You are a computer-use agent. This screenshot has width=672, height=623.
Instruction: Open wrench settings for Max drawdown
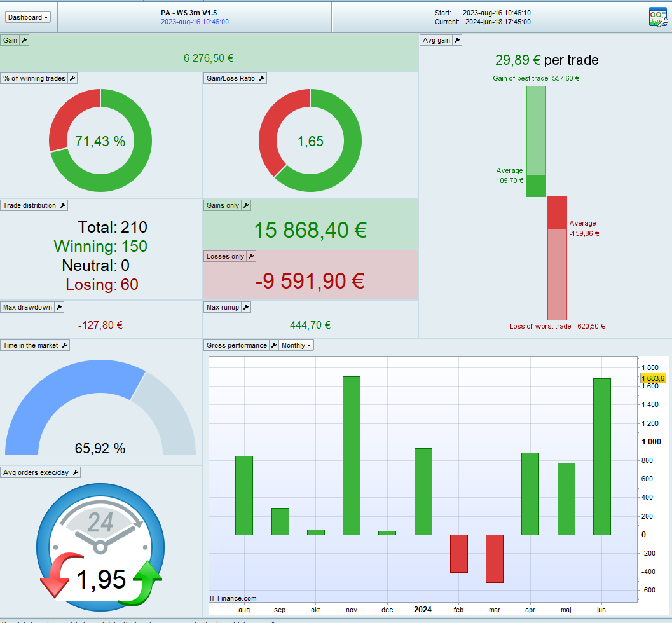click(59, 307)
